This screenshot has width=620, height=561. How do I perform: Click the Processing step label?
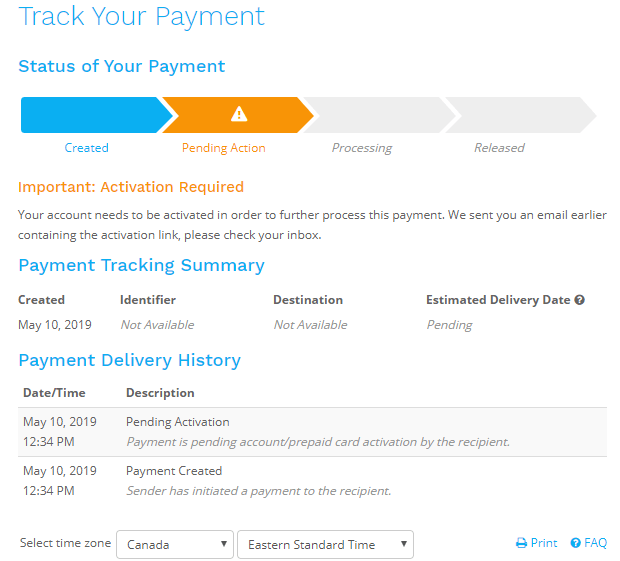pos(362,148)
